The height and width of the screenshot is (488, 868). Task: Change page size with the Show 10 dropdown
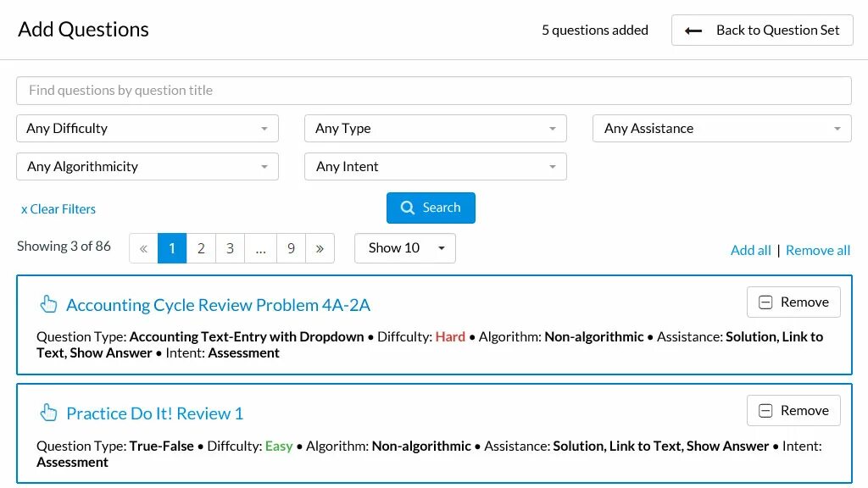pyautogui.click(x=405, y=248)
